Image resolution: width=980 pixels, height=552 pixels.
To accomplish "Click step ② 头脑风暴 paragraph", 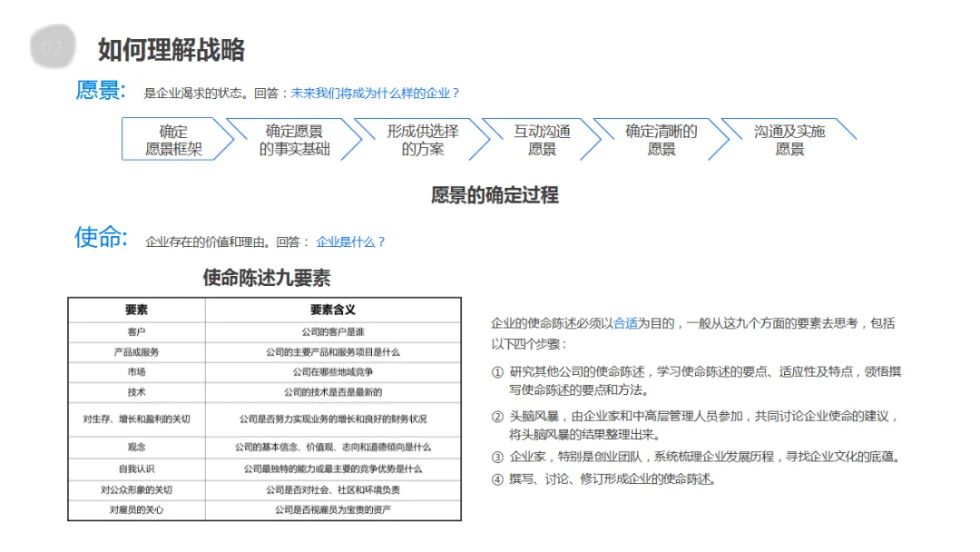I will coord(696,425).
